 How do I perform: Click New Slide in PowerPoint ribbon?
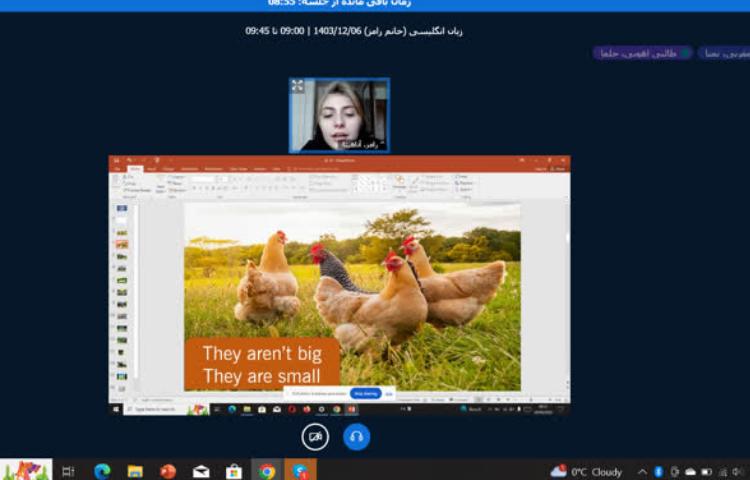[160, 184]
